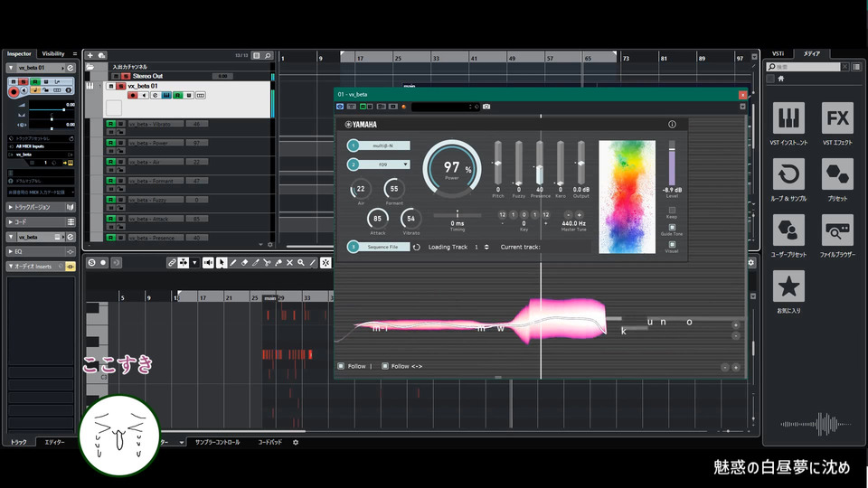Screen dimensions: 868x488
Task: Select the Zoom magnifier tool in editor
Action: pos(300,263)
